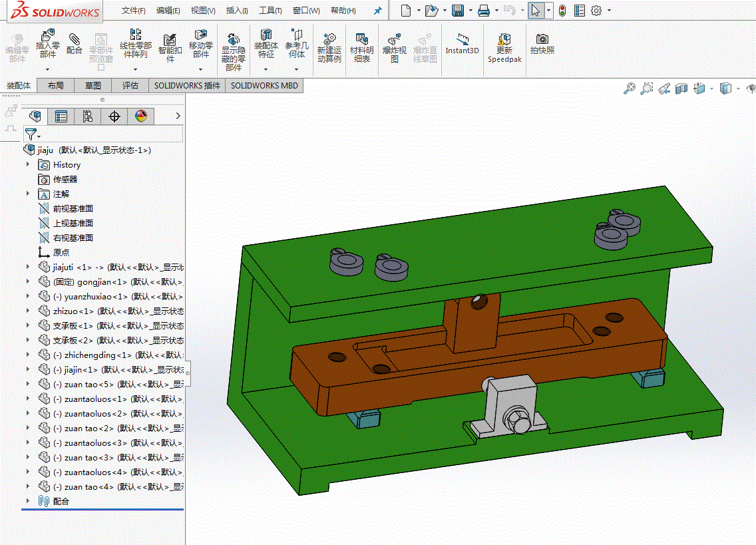Screen dimensions: 756x545
Task: Open Linear Component Pattern (线性零部件阵列) tool
Action: [x=136, y=44]
